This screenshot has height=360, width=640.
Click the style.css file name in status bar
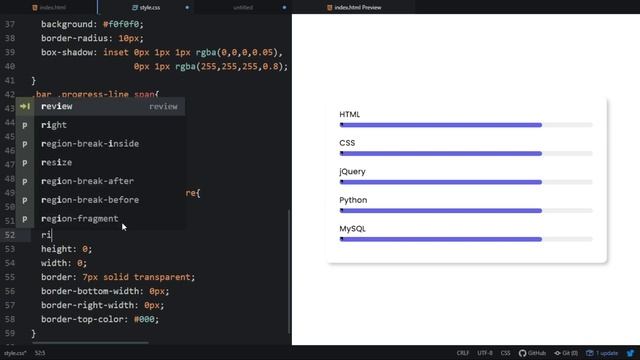click(x=16, y=353)
